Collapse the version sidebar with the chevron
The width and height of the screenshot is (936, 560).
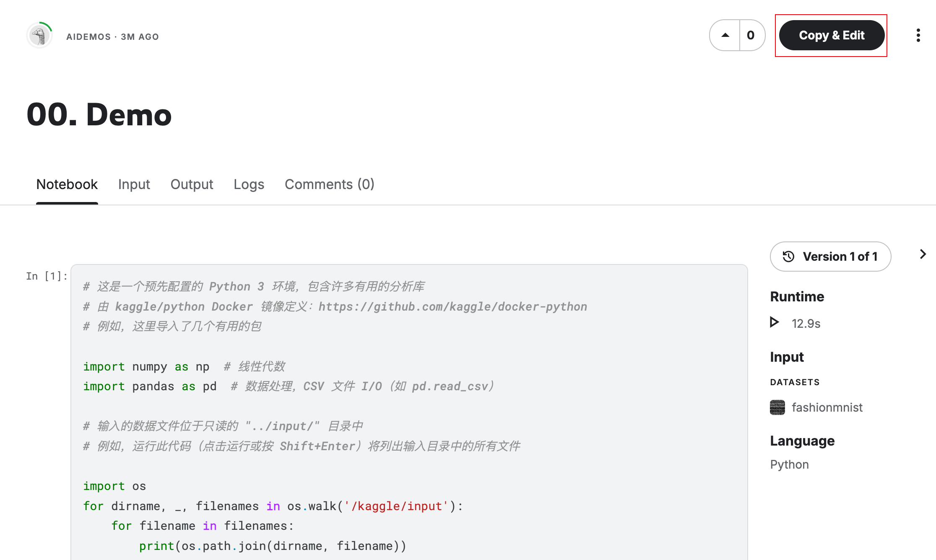pyautogui.click(x=923, y=254)
